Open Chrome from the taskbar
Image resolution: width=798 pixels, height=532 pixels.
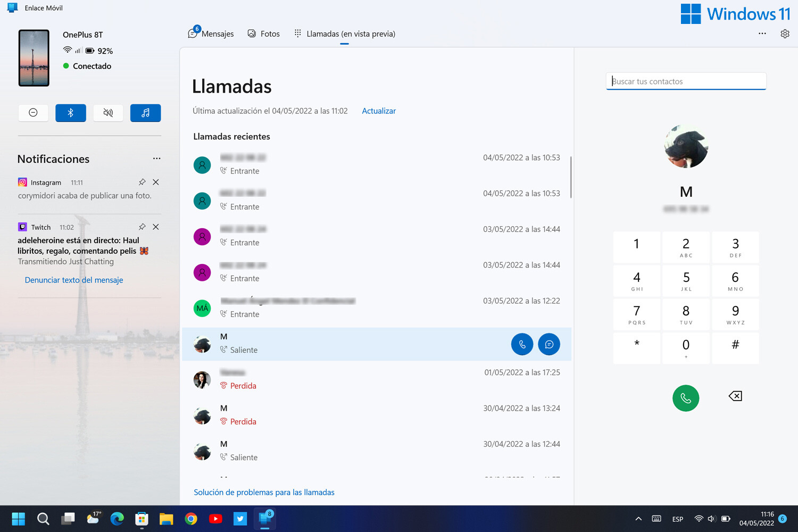coord(191,518)
